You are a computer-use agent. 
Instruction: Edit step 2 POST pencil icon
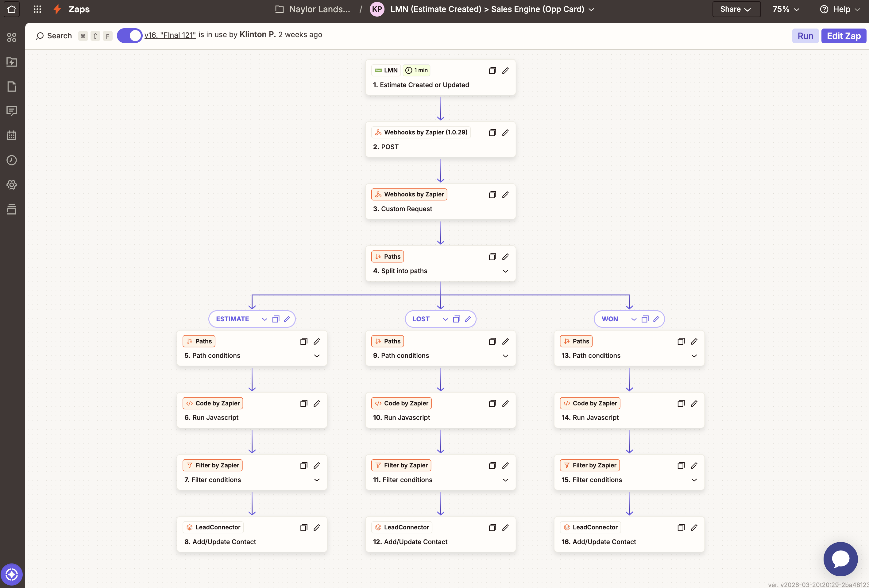pyautogui.click(x=506, y=133)
